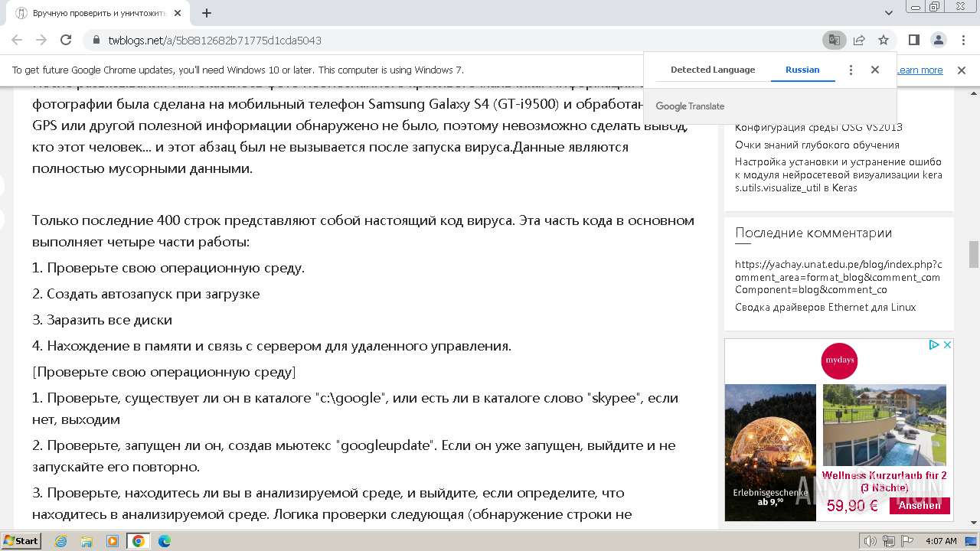
Task: Click the line 2. Создать автозапуск при загрузке
Action: (x=145, y=294)
